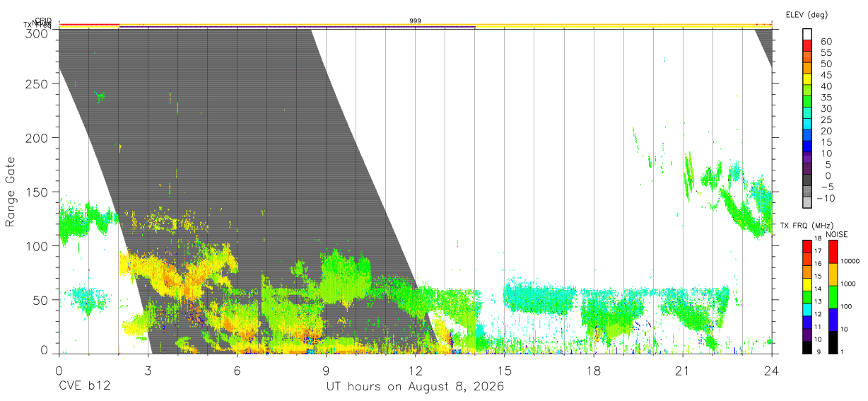868x401 pixels.
Task: Click the 250 tick on the Range Gate axis
Action: tap(37, 83)
